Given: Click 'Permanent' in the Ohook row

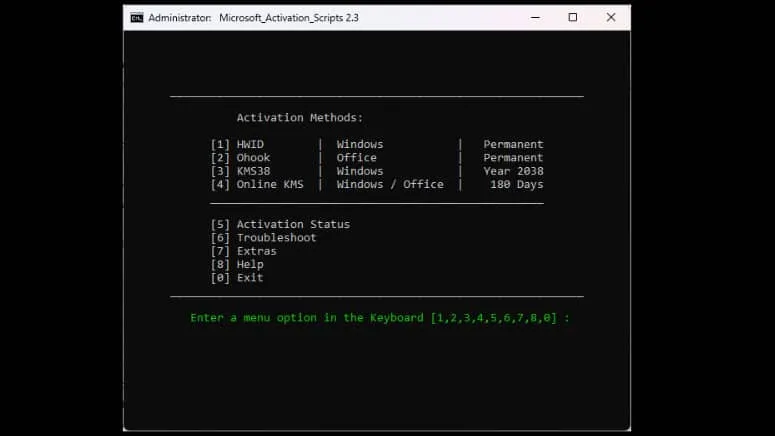Looking at the screenshot, I should 514,158.
